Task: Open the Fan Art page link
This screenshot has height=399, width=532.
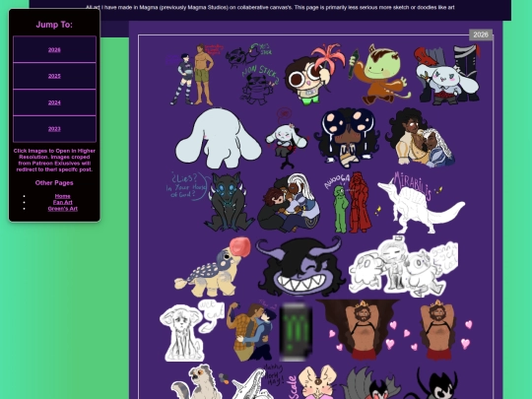Action: (62, 202)
